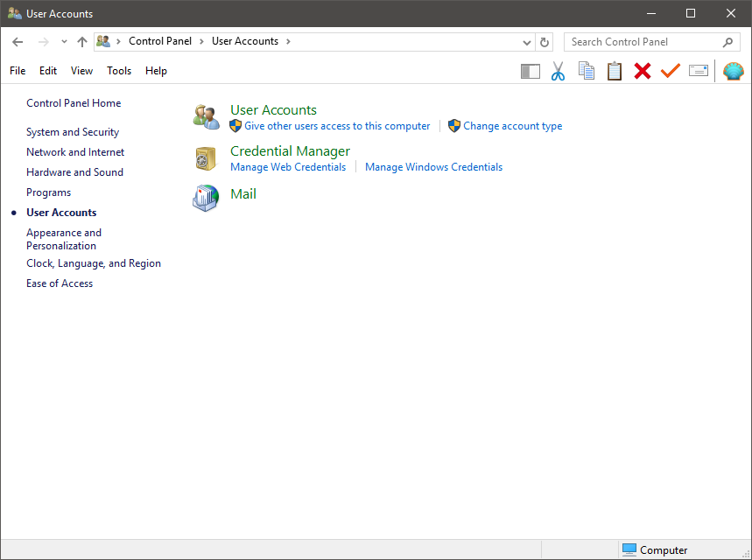Open the View menu

(81, 71)
